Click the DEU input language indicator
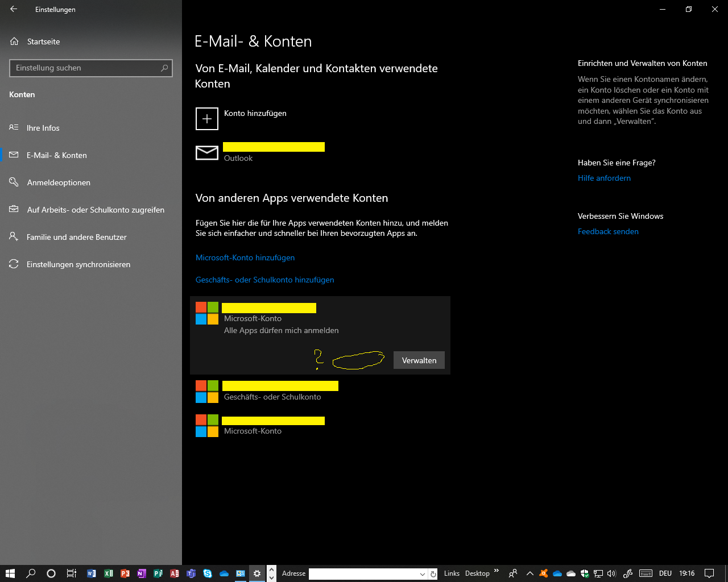The height and width of the screenshot is (582, 728). coord(665,573)
